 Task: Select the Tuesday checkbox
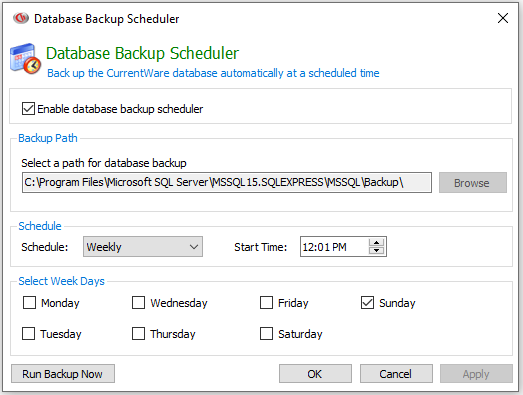point(28,333)
